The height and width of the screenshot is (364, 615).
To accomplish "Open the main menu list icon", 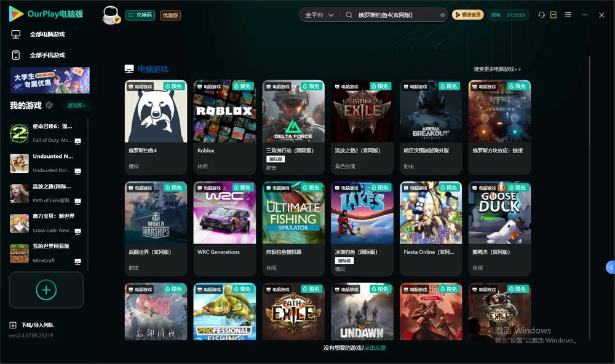I will (x=568, y=15).
